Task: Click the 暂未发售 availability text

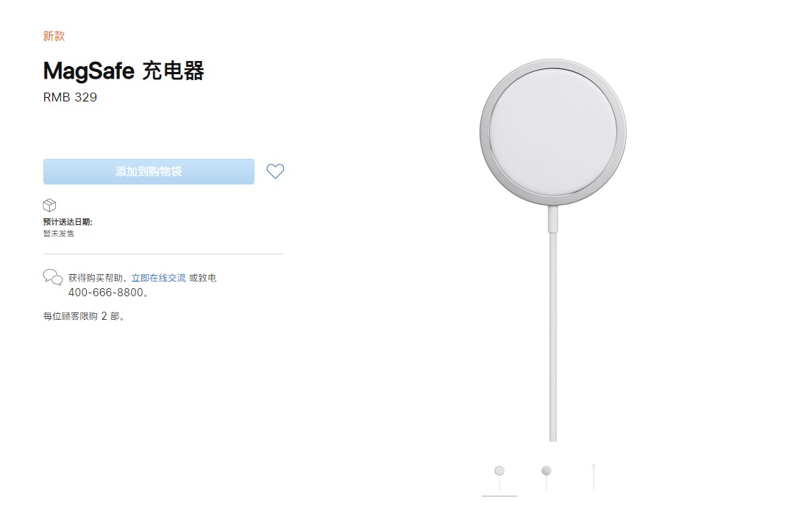Action: pyautogui.click(x=57, y=233)
